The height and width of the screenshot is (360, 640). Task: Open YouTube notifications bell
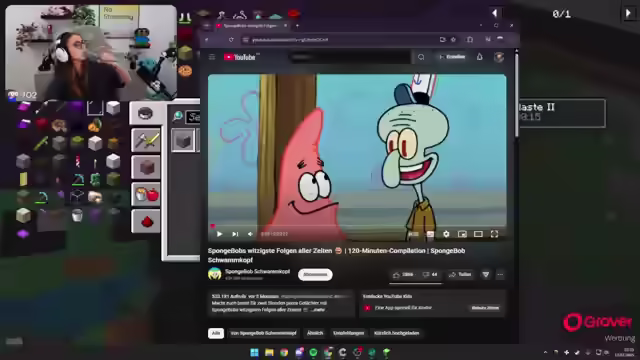480,57
